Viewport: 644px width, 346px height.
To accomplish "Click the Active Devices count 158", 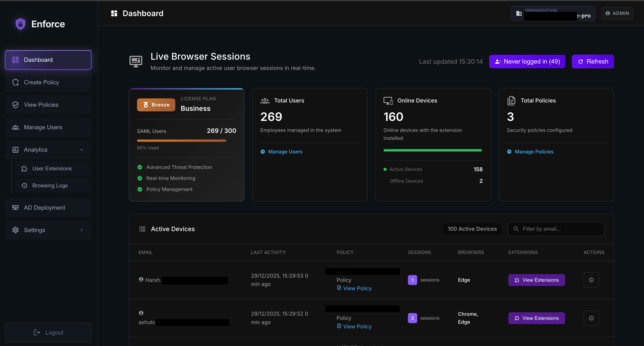I will [478, 169].
